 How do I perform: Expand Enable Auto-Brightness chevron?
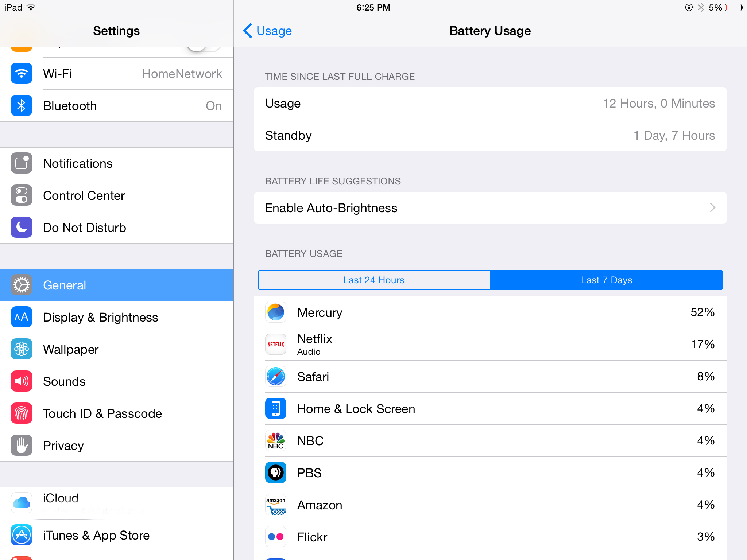tap(713, 208)
